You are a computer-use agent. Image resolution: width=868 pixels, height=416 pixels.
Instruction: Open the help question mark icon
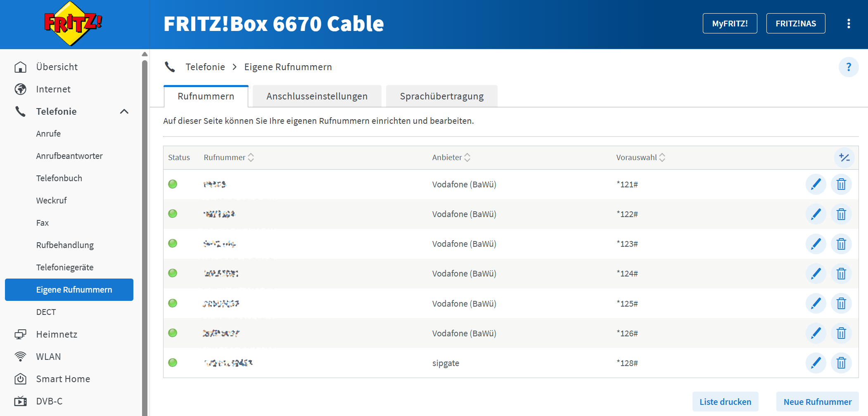pos(849,67)
